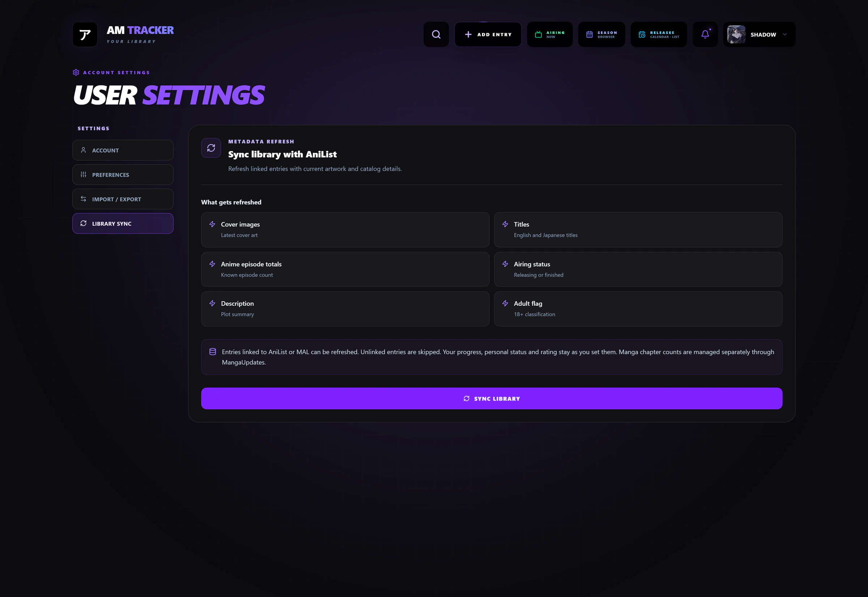
Task: Select the Library Sync tab
Action: coord(123,223)
